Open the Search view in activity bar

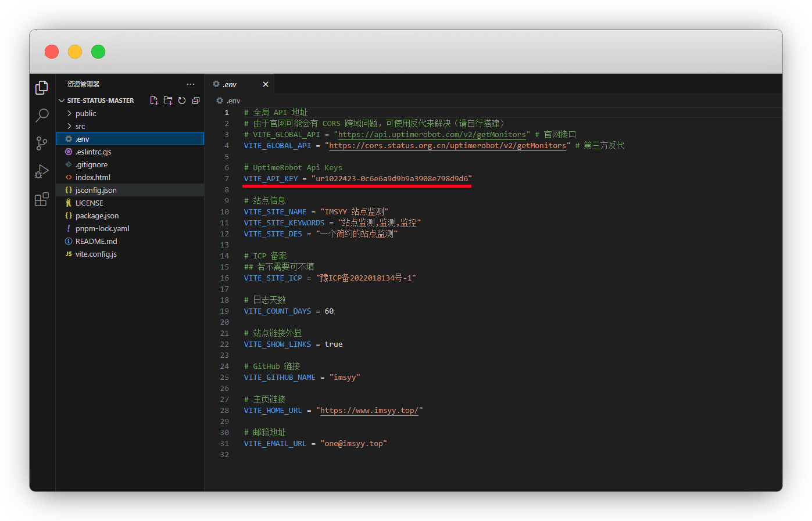(x=42, y=115)
